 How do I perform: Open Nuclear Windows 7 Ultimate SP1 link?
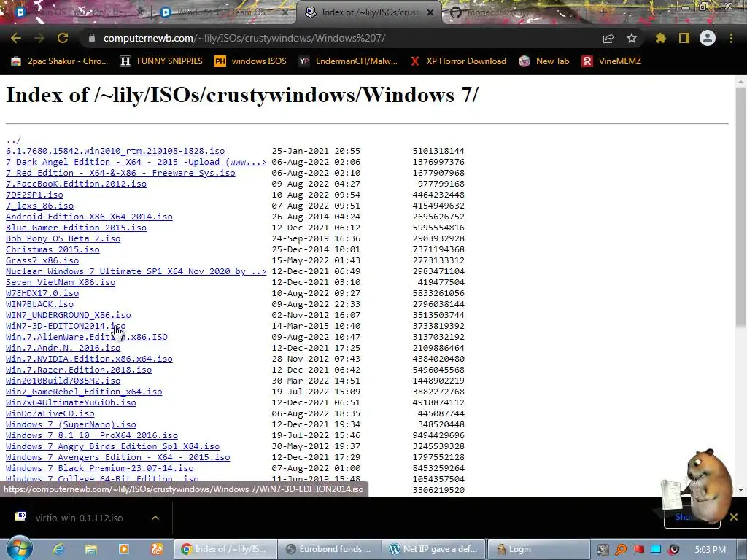coord(136,271)
